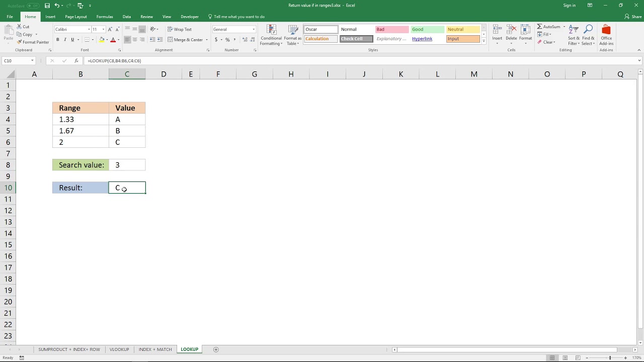Switch to Normal view in status bar
Screen dimensions: 644x362
click(552, 358)
